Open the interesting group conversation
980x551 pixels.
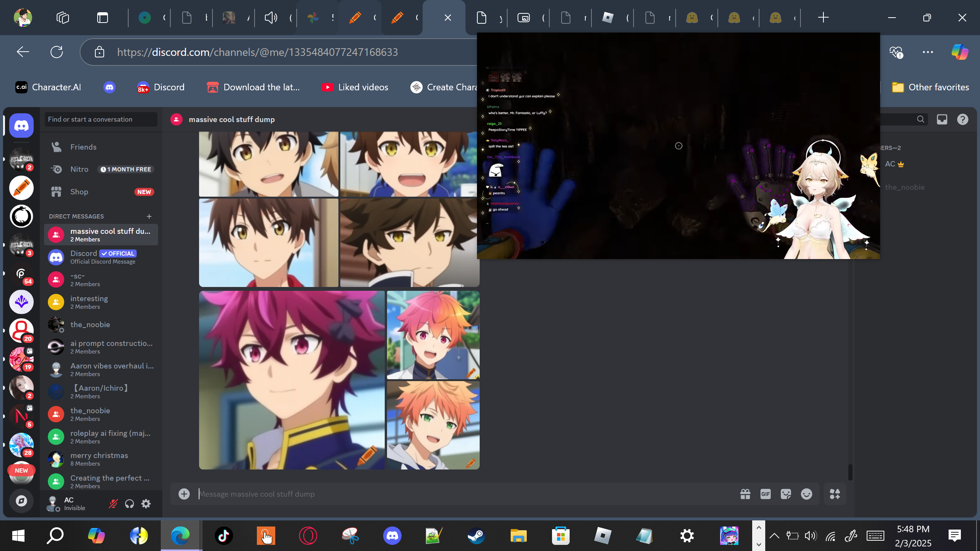click(x=101, y=302)
